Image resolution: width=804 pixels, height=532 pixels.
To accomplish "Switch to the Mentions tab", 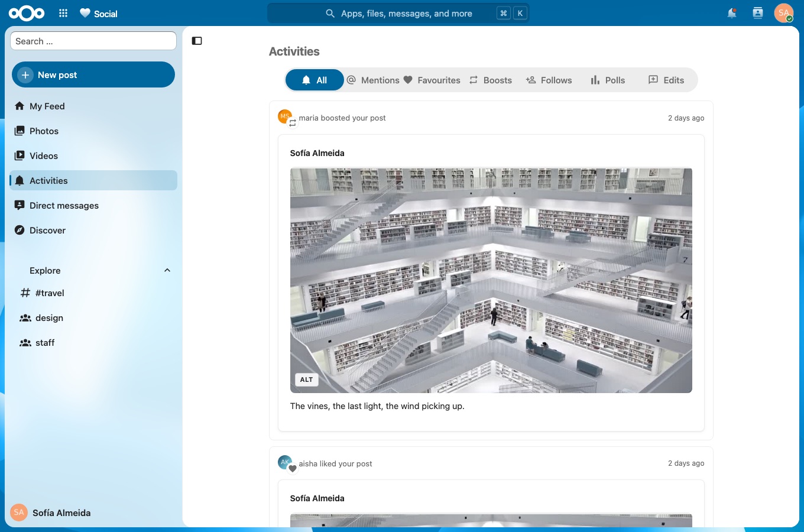I will click(373, 80).
